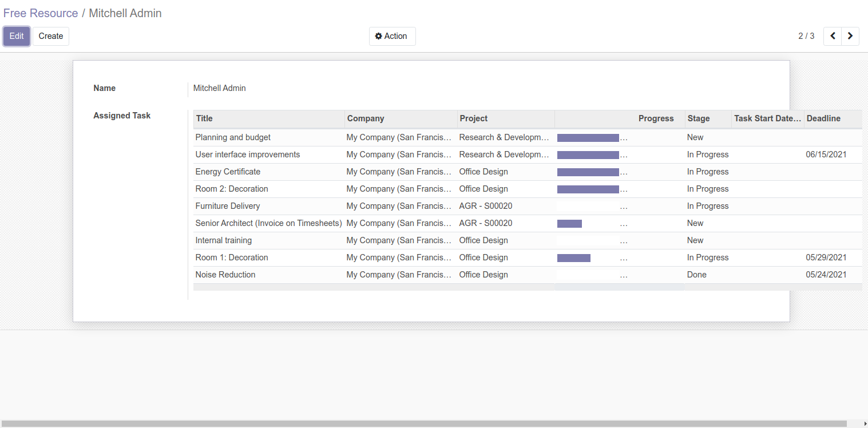Go to the next record arrow
This screenshot has height=428, width=868.
pyautogui.click(x=850, y=36)
